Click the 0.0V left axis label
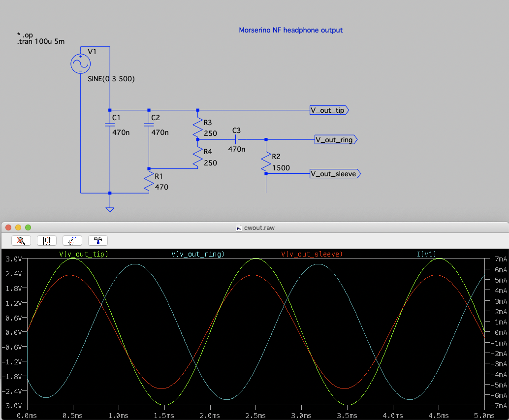Viewport: 509px width, 420px height. pyautogui.click(x=13, y=332)
